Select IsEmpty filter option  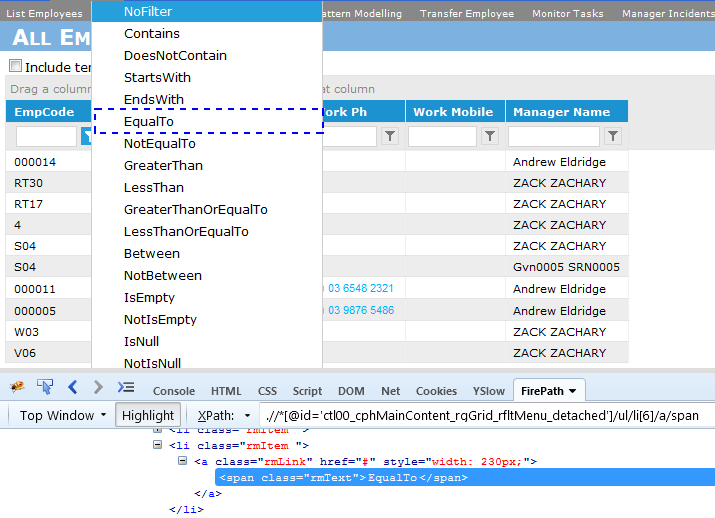207,297
